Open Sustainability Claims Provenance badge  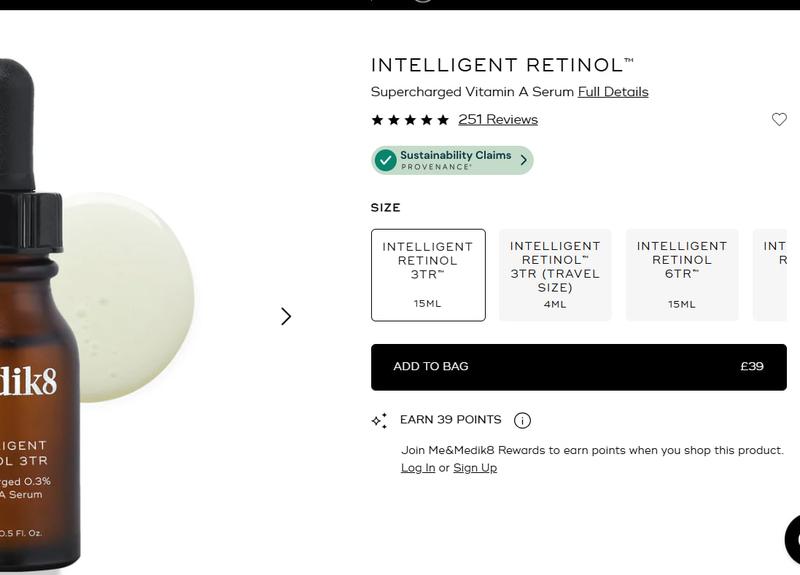452,160
